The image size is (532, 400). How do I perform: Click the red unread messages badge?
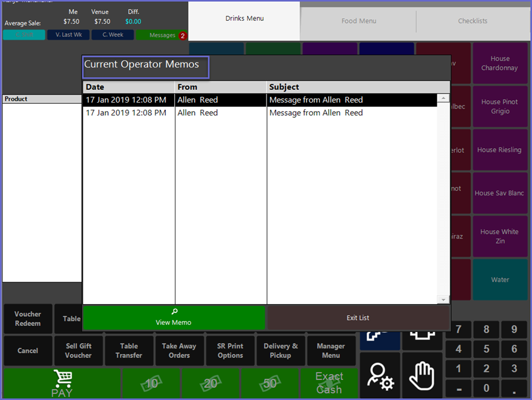(x=182, y=36)
